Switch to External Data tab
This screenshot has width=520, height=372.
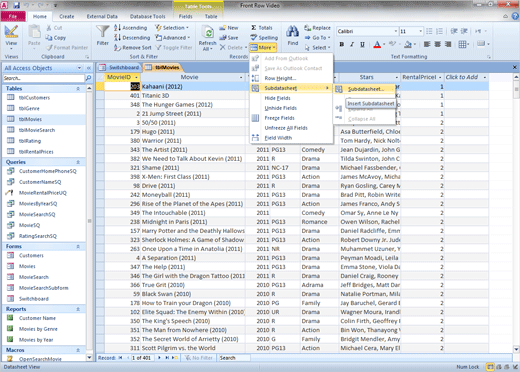(102, 16)
